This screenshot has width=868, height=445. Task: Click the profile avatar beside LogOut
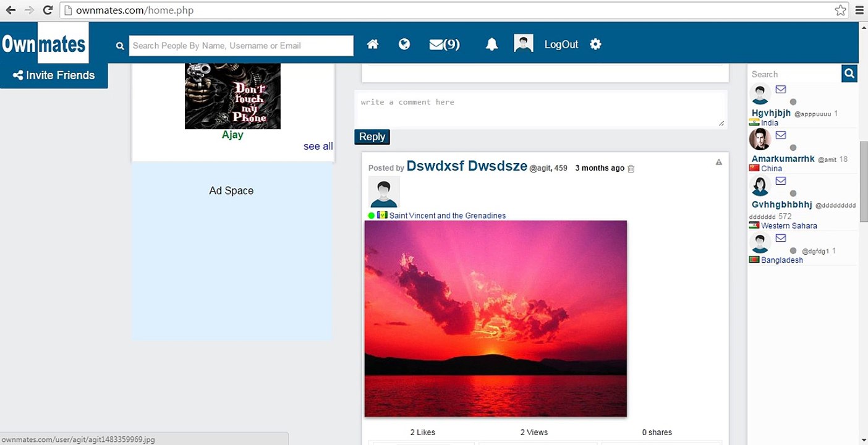pyautogui.click(x=524, y=44)
